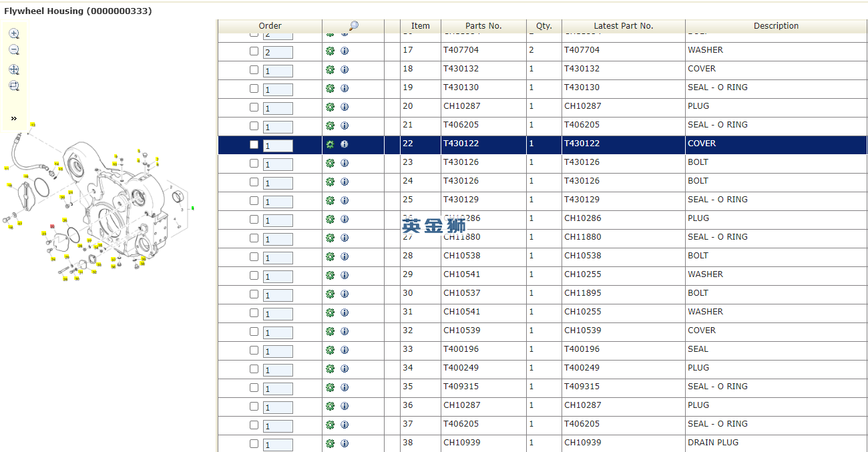Click the magnifier search icon in table header
This screenshot has height=452, width=868.
(x=353, y=26)
